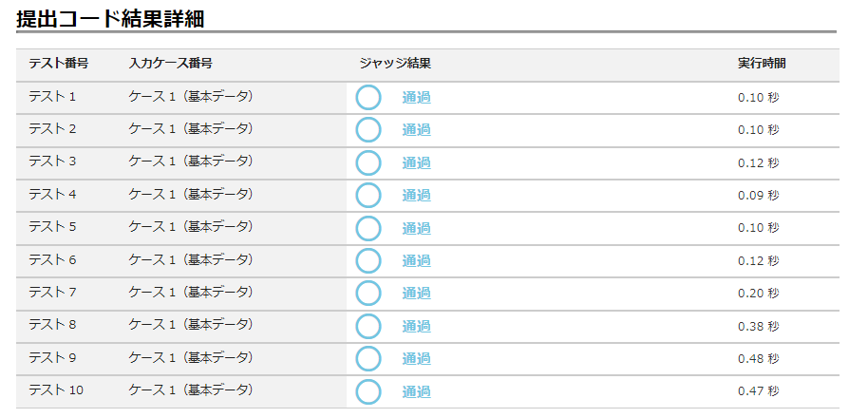Click the pass circle icon for テスト 3
Image resolution: width=868 pixels, height=418 pixels.
[368, 162]
